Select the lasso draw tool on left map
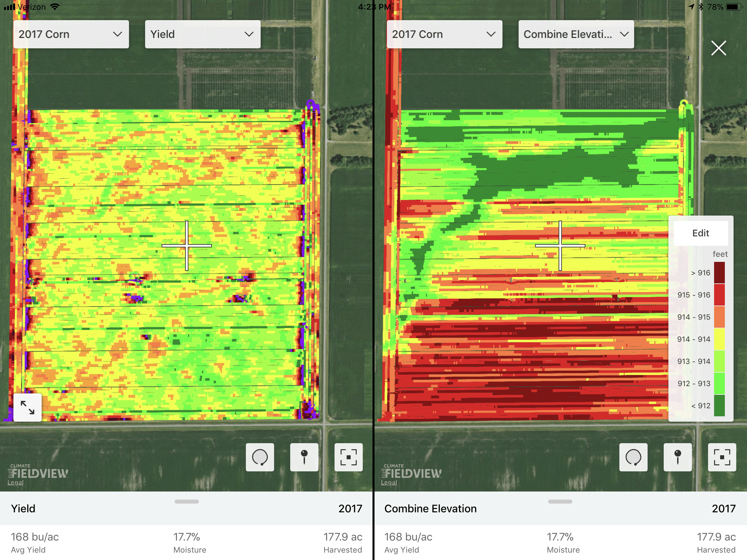747x560 pixels. [260, 457]
